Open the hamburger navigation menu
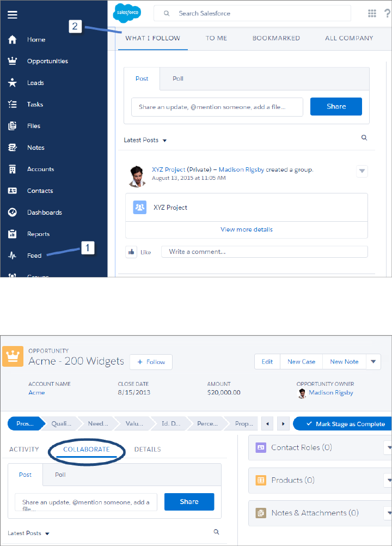The height and width of the screenshot is (546, 392). pos(13,15)
